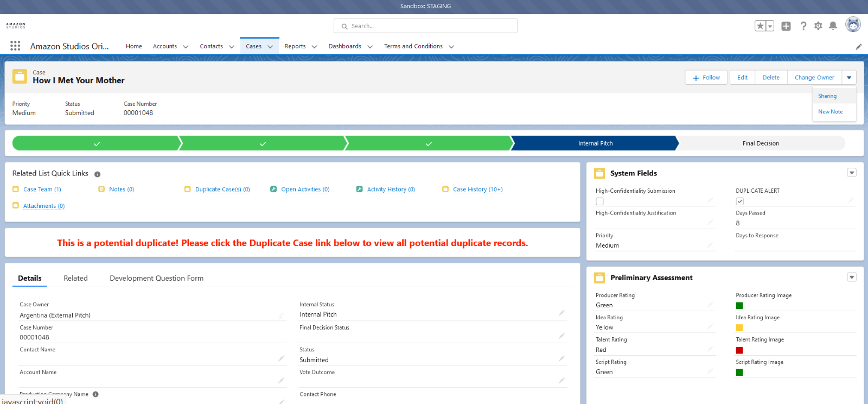Click the Preliminary Assessment section icon
Screen dimensions: 868x404
(599, 277)
